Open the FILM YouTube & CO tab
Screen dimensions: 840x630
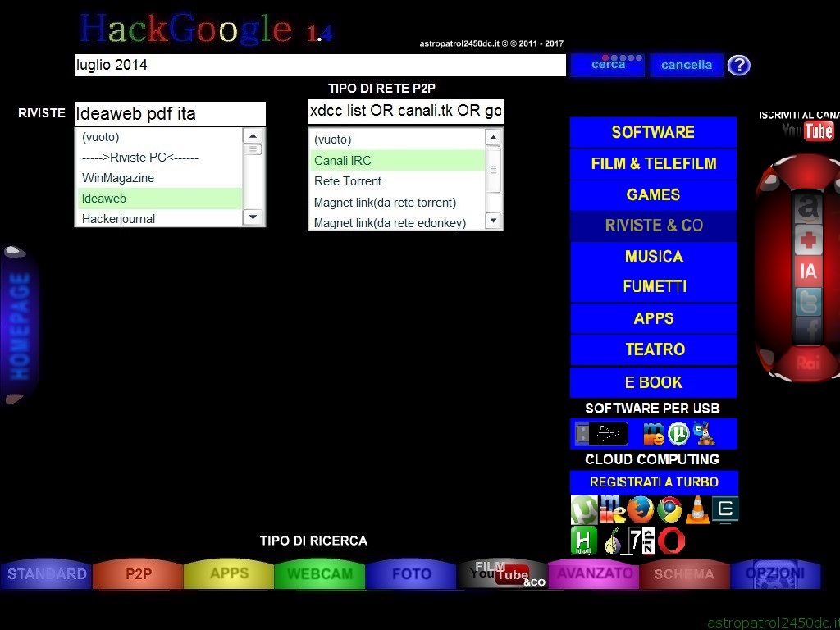[503, 573]
